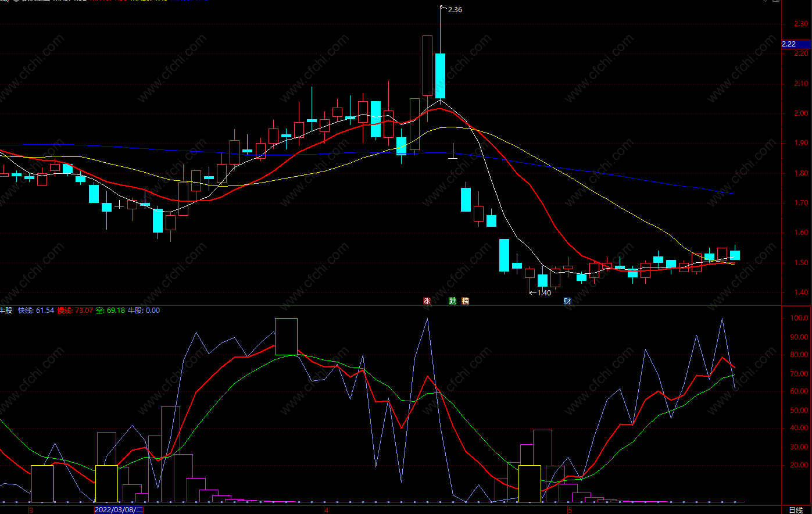Click the 空: 69.18 indicator value

click(x=110, y=310)
